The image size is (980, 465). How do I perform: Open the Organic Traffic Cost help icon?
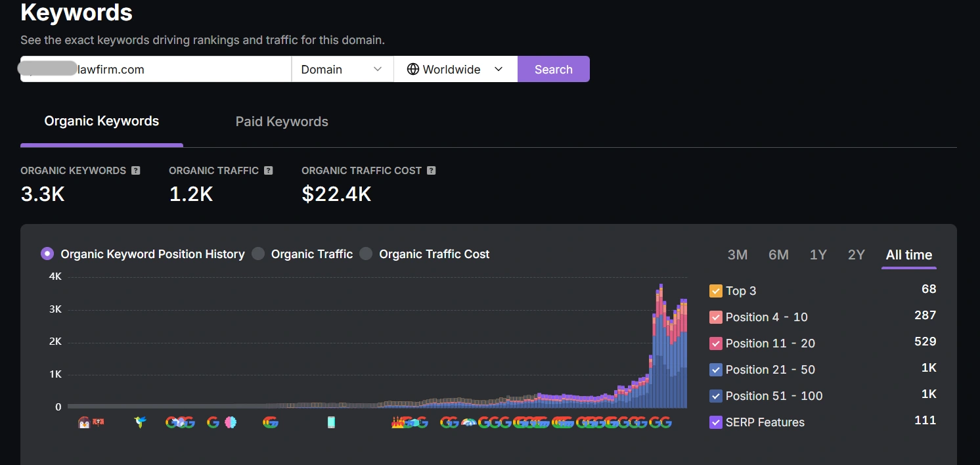(431, 170)
